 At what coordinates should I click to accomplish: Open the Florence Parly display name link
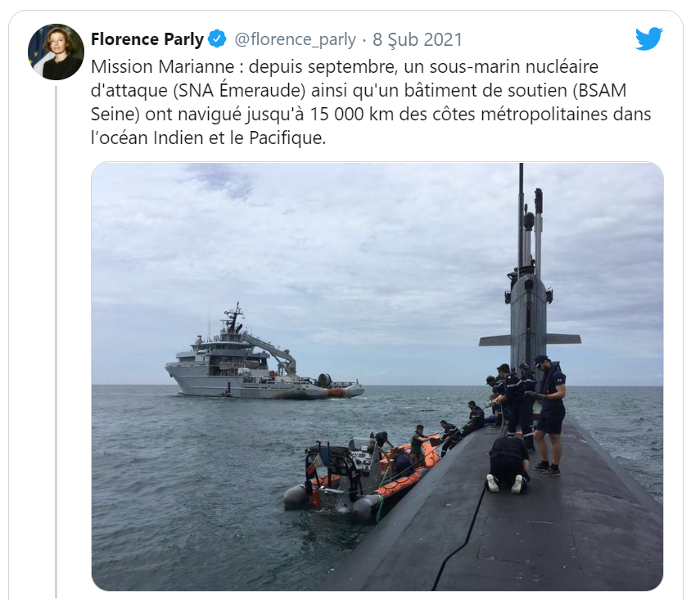pos(147,39)
